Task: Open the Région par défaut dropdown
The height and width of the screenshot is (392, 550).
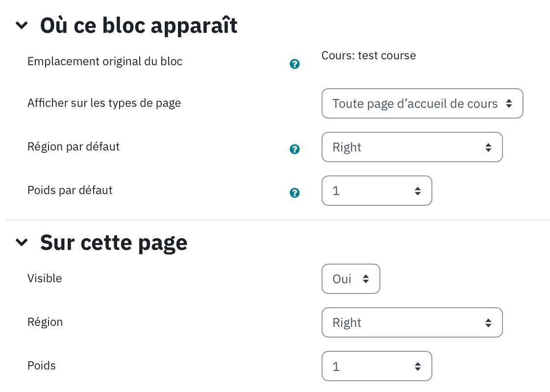Action: point(412,147)
